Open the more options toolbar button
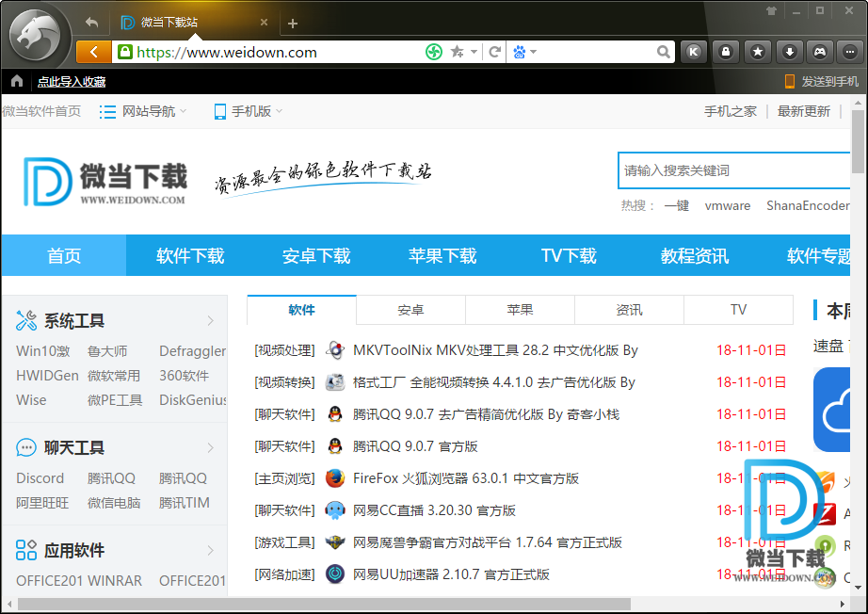This screenshot has height=614, width=868. 850,52
